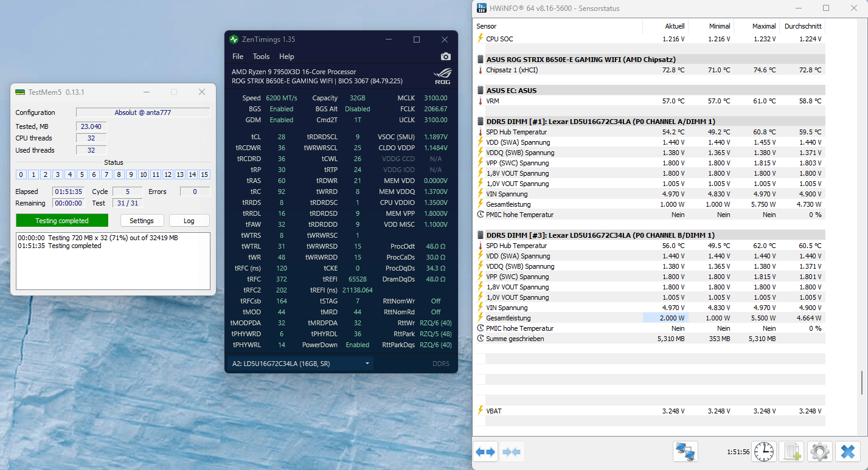Open HWiNFO sensor settings gear

[x=819, y=452]
